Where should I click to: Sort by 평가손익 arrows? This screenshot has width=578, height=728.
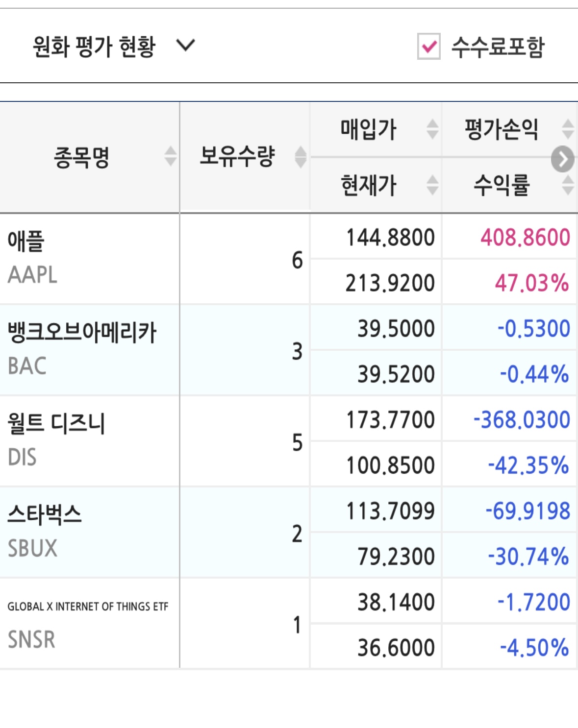tap(567, 129)
